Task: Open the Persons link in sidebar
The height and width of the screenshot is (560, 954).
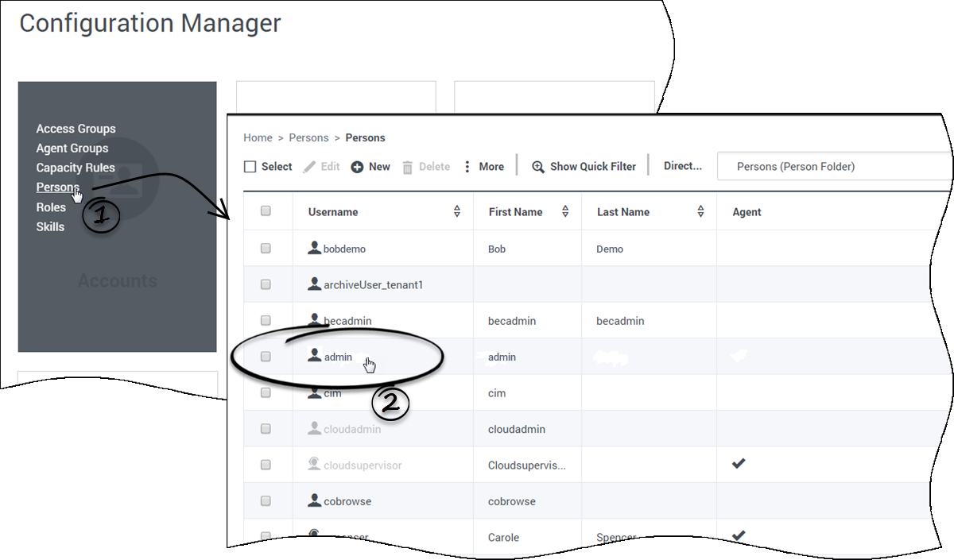Action: coord(57,187)
